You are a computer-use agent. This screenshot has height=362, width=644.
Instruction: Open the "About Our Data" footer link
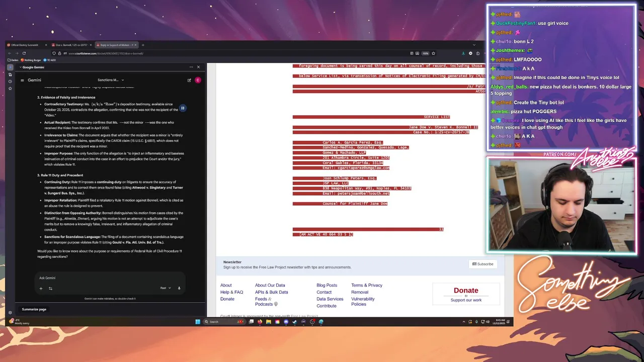click(270, 285)
